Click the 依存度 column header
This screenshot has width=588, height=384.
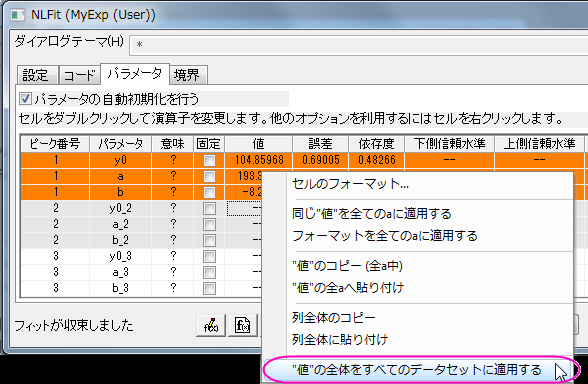pos(376,144)
